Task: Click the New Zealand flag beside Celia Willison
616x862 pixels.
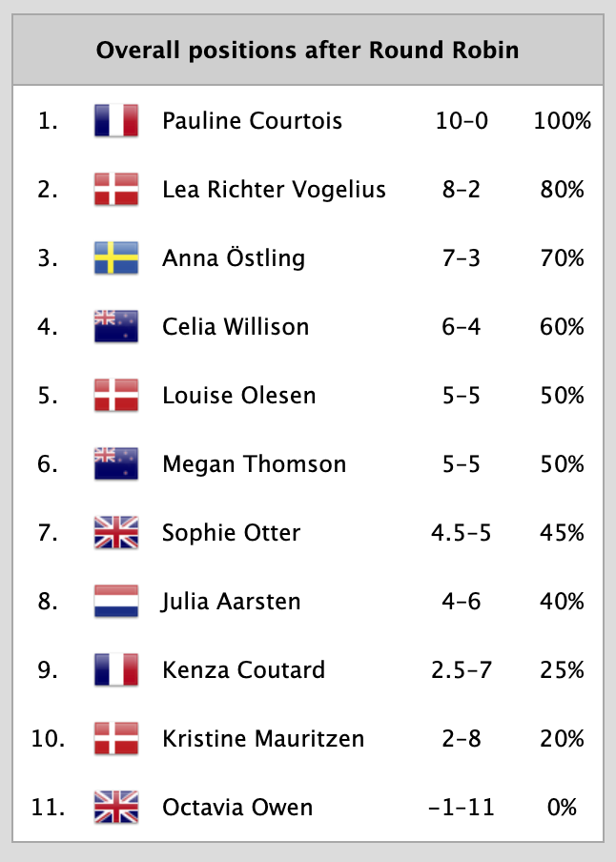Action: tap(116, 327)
